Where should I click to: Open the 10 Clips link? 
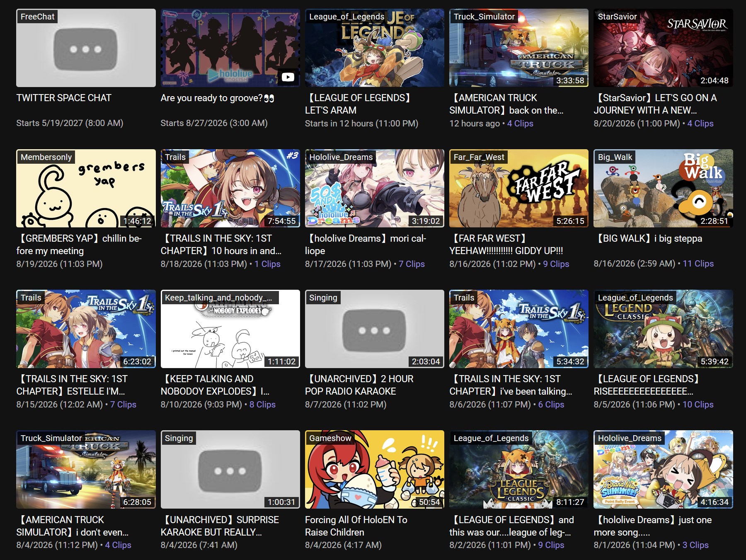[698, 405]
